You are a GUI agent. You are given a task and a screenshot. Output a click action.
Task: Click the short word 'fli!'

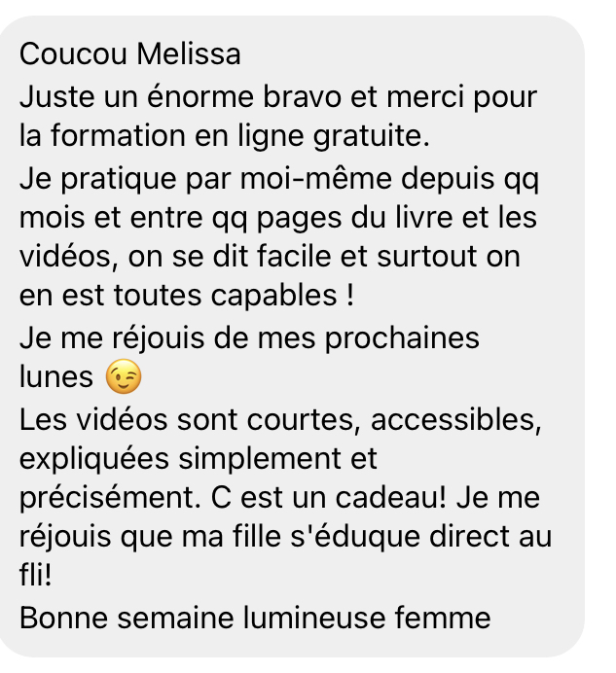(x=36, y=575)
